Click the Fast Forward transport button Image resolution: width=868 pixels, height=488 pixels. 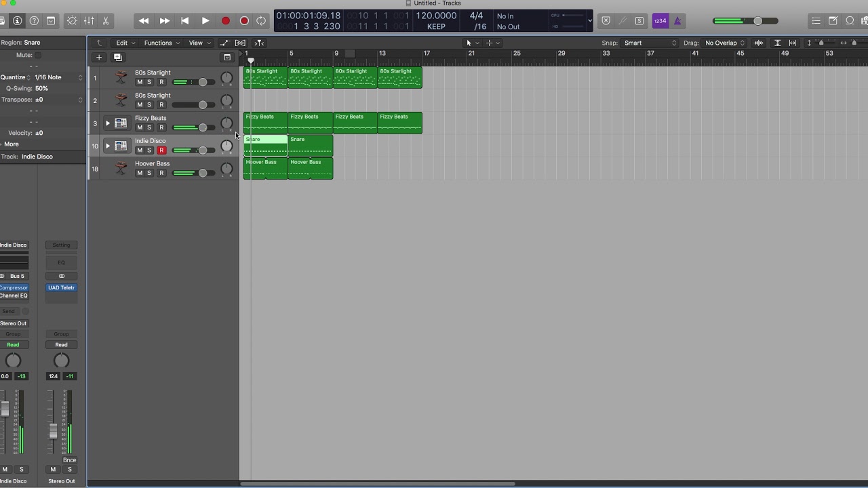[x=164, y=21]
